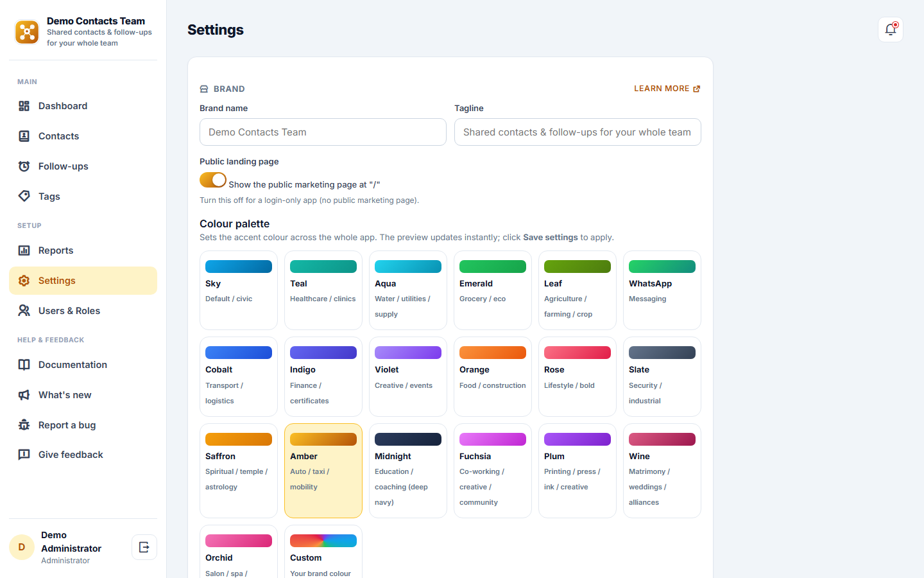The height and width of the screenshot is (578, 924).
Task: Click the Documentation book icon
Action: point(24,365)
